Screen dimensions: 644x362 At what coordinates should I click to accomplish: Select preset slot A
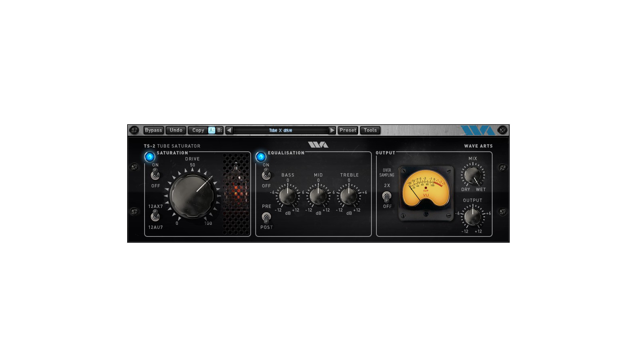coord(212,130)
